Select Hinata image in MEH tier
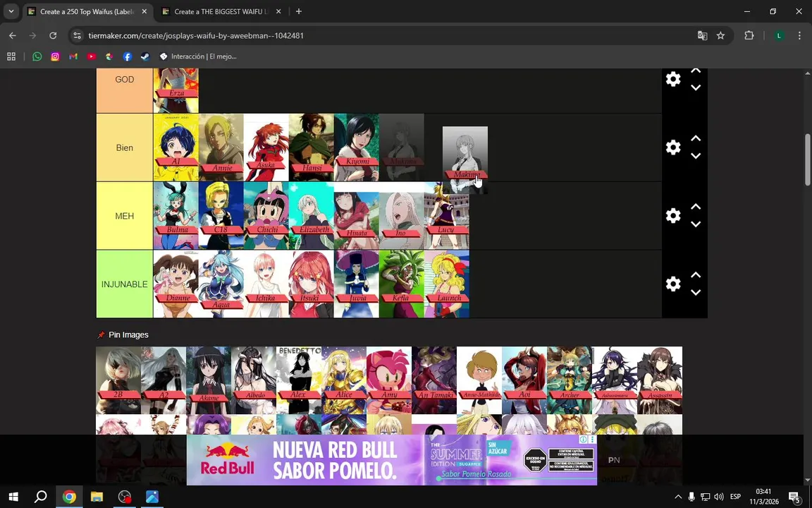 tap(356, 216)
